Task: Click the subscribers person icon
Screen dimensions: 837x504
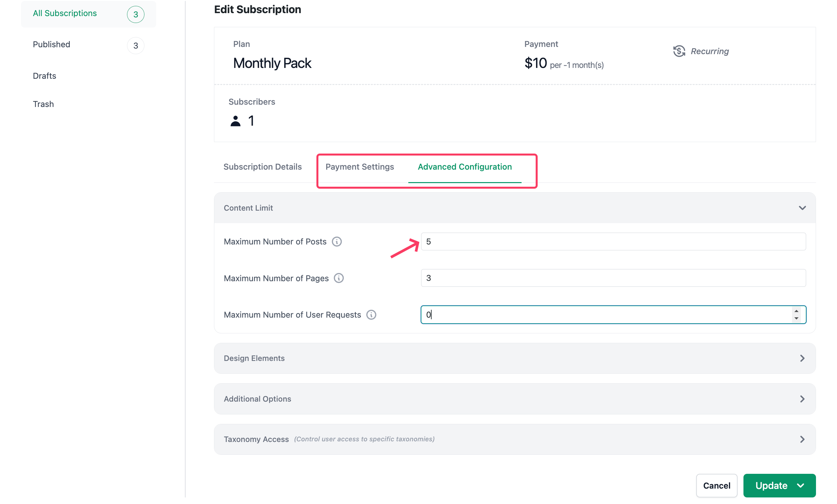Action: point(235,121)
